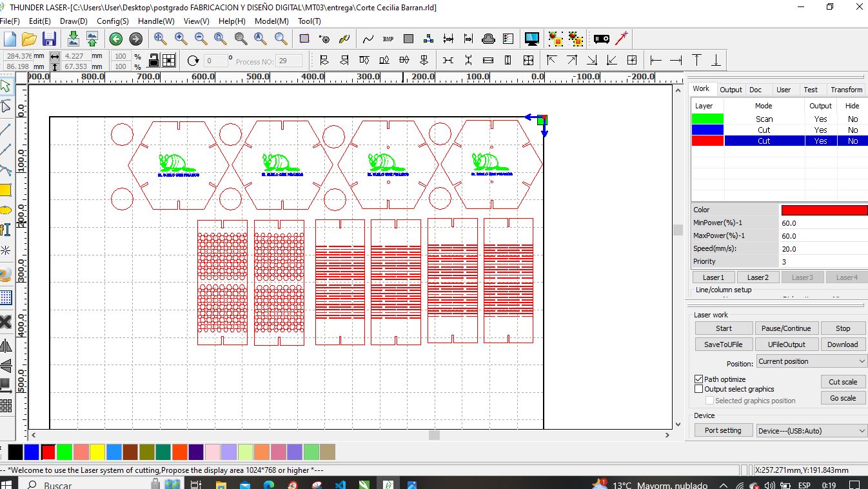The image size is (868, 489).
Task: Click the zoom out magnifier icon
Action: [x=201, y=39]
